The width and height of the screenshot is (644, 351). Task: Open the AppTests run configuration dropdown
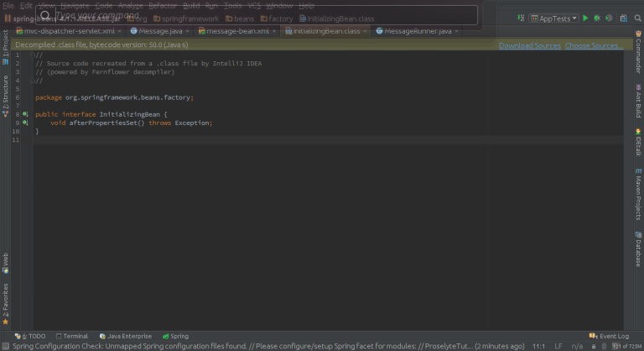click(x=555, y=18)
